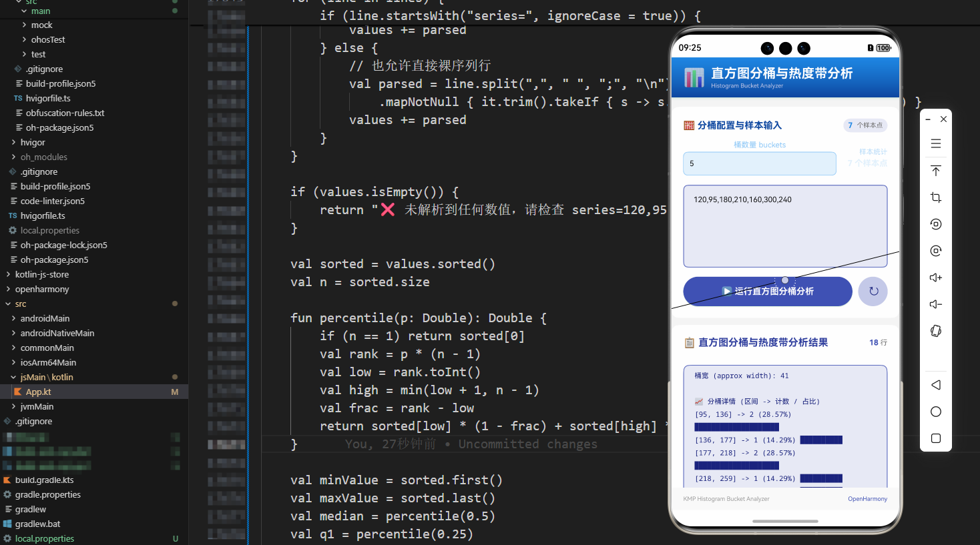Click the circular reset button in the app
Image resolution: width=980 pixels, height=545 pixels.
873,292
